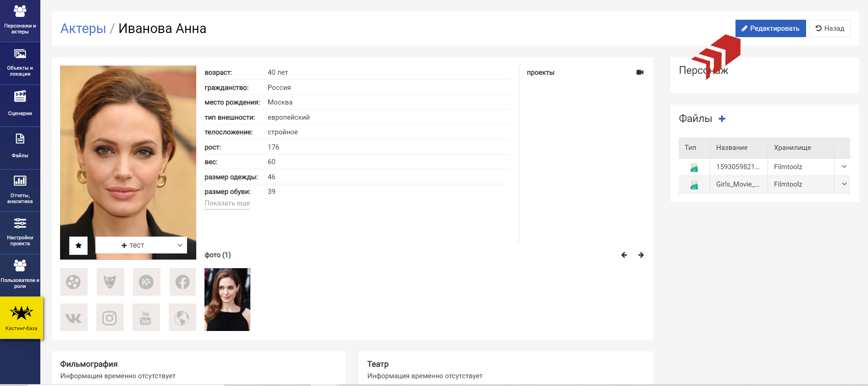
Task: Select Filmtoolz storage in 1593059821 row
Action: click(x=788, y=167)
